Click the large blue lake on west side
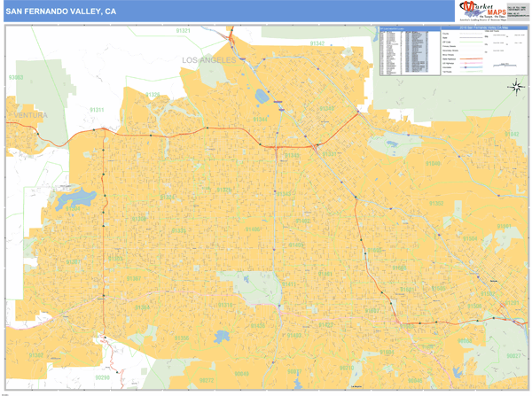This screenshot has width=532, height=396. (x=74, y=201)
